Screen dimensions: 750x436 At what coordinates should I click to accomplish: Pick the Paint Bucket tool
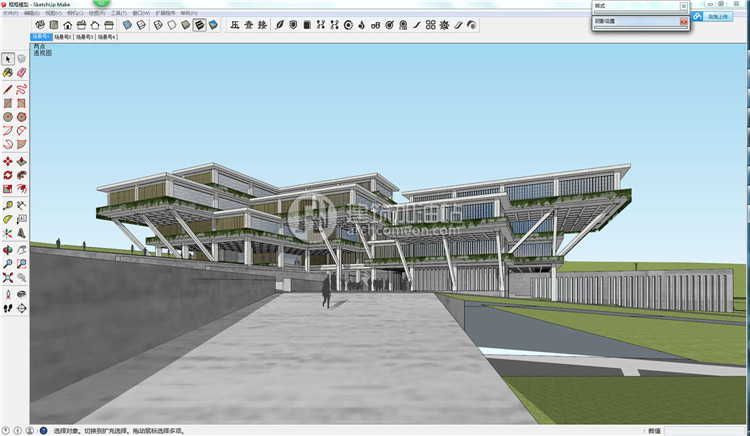click(x=8, y=73)
